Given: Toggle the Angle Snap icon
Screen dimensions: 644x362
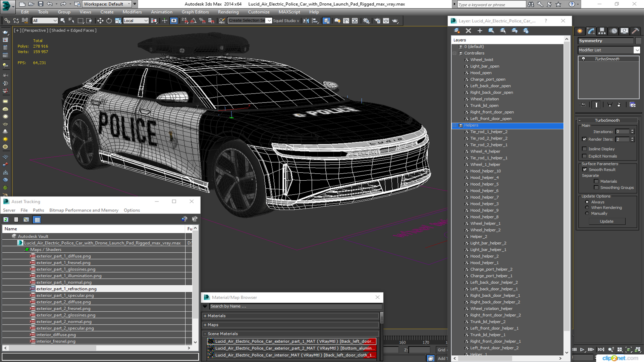Looking at the screenshot, I should click(194, 21).
